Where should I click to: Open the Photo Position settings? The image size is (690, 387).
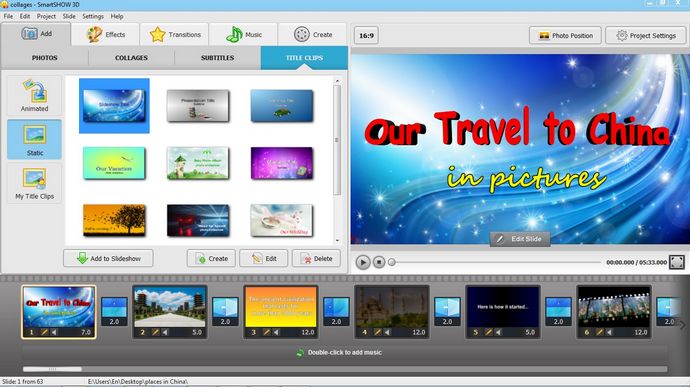tap(565, 36)
